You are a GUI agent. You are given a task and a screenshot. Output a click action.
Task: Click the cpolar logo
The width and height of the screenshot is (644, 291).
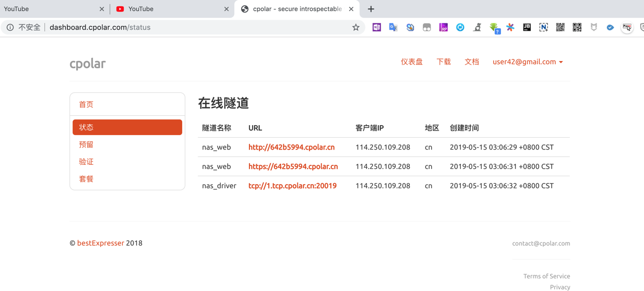pos(88,63)
